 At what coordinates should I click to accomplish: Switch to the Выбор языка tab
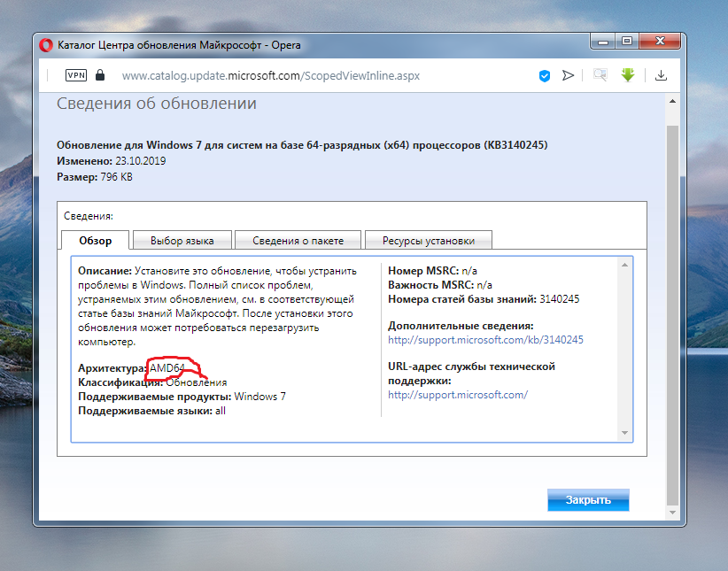click(x=182, y=241)
